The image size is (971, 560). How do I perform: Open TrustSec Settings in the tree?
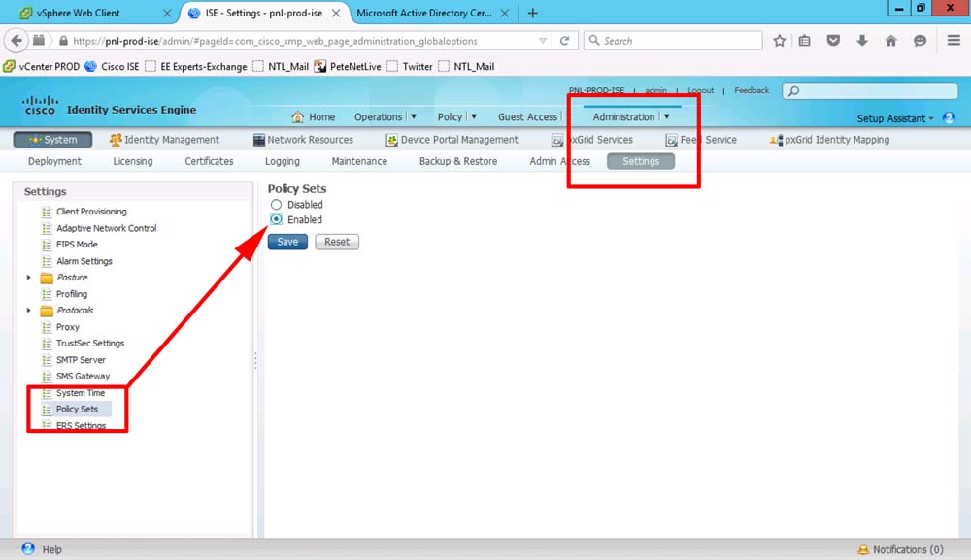click(x=90, y=344)
